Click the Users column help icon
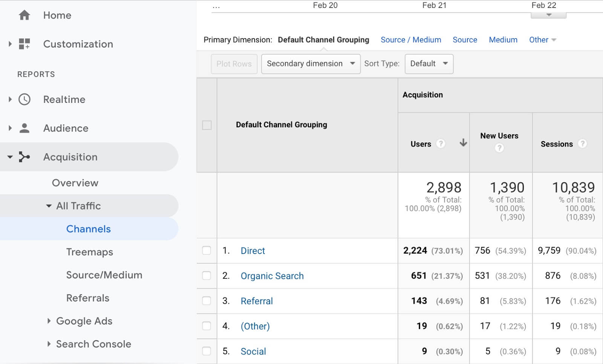 441,144
